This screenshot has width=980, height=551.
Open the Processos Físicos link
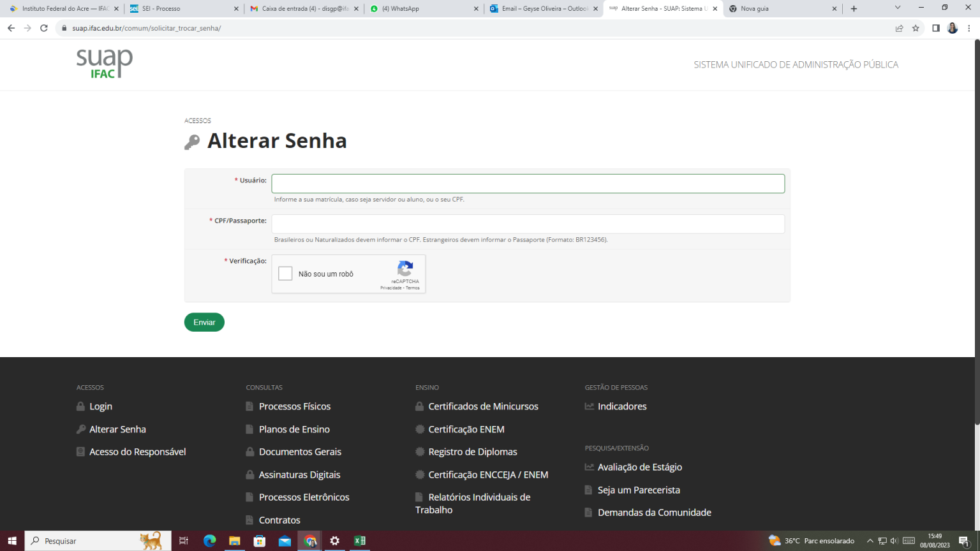point(294,406)
